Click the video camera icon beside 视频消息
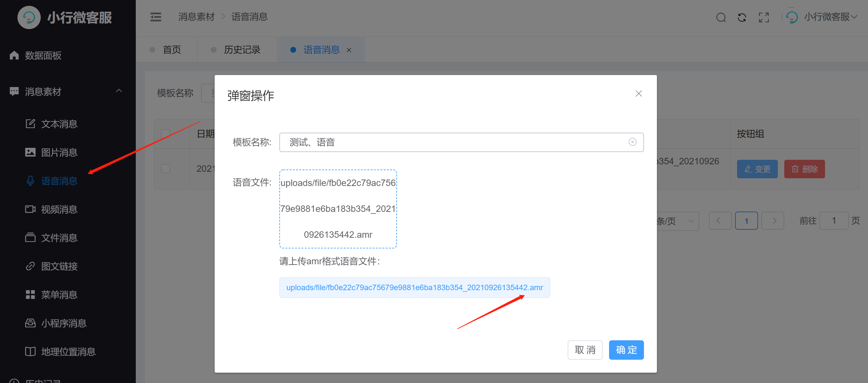868x383 pixels. point(30,209)
